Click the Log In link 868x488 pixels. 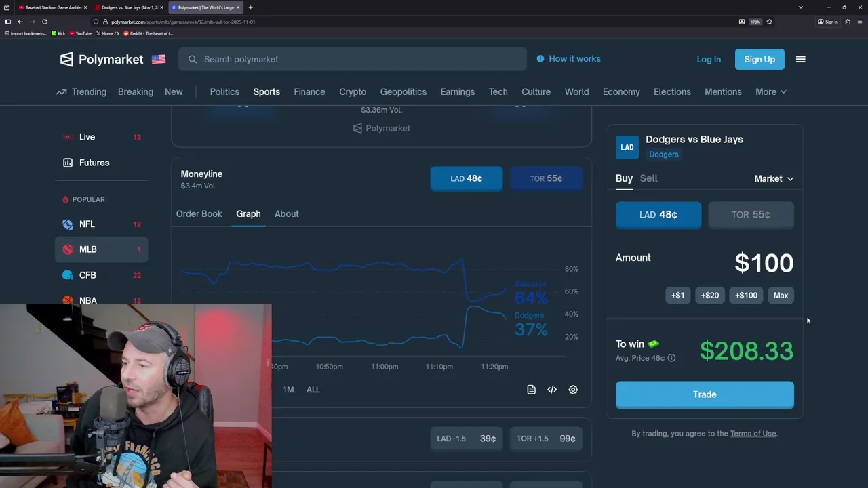(x=709, y=59)
